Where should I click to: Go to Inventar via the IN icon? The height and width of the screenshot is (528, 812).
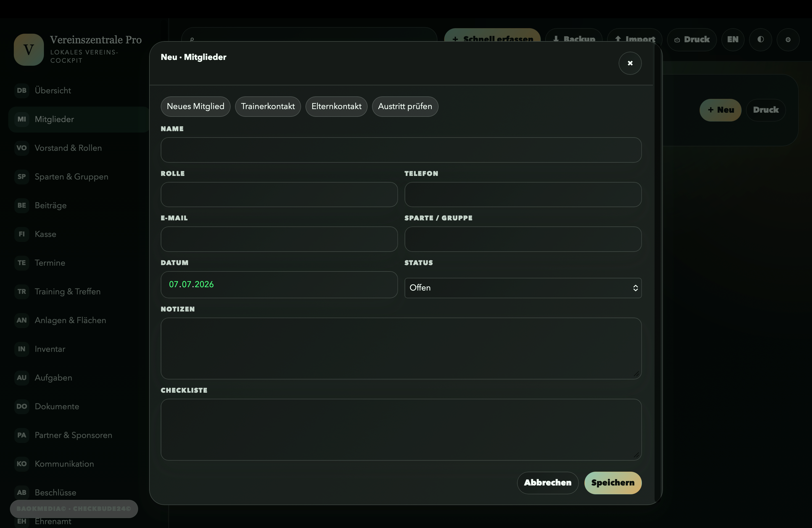click(22, 349)
